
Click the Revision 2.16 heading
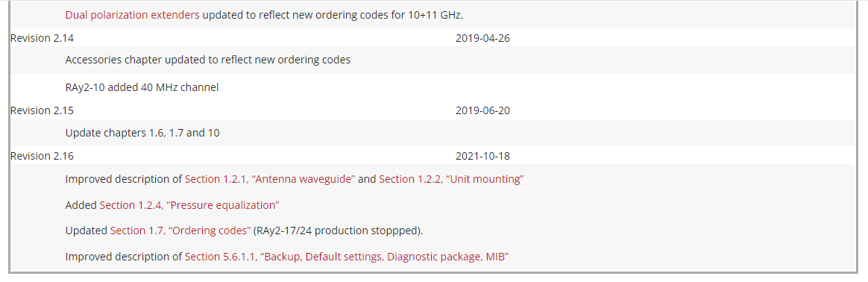pos(42,156)
